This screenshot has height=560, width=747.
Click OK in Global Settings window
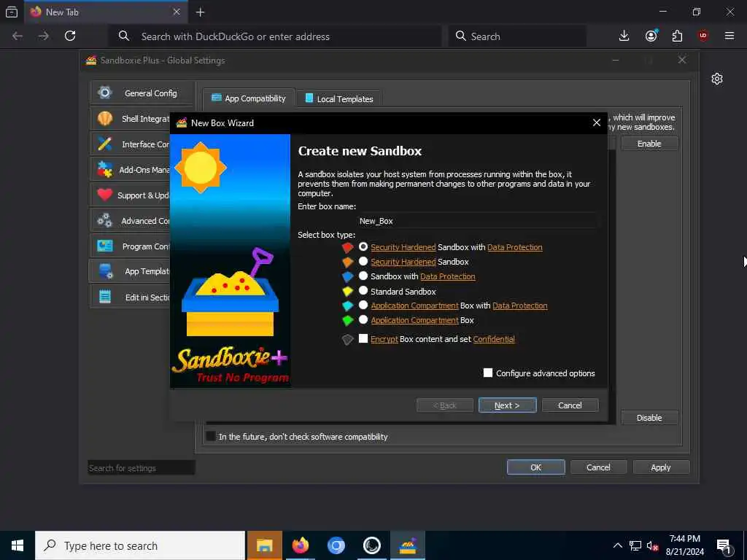coord(536,467)
